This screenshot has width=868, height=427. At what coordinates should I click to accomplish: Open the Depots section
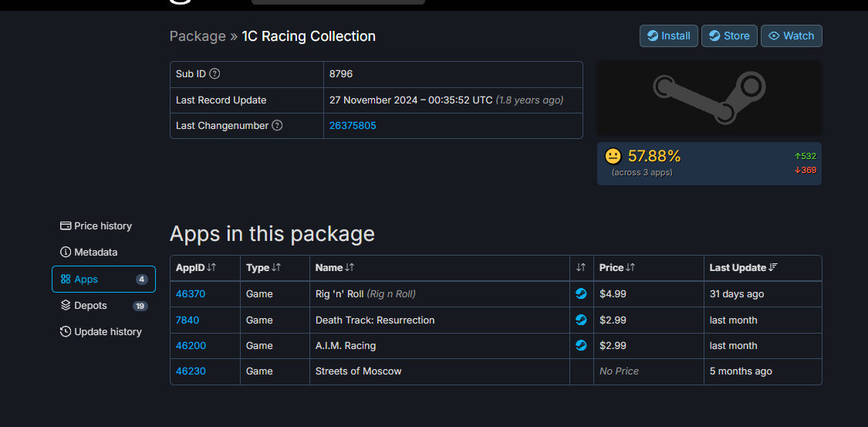103,306
